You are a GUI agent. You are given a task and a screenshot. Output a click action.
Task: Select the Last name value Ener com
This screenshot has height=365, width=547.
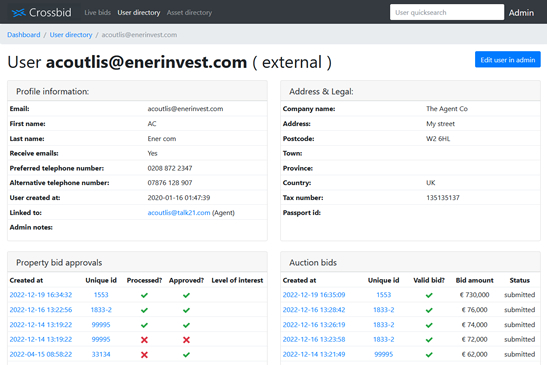(x=162, y=139)
